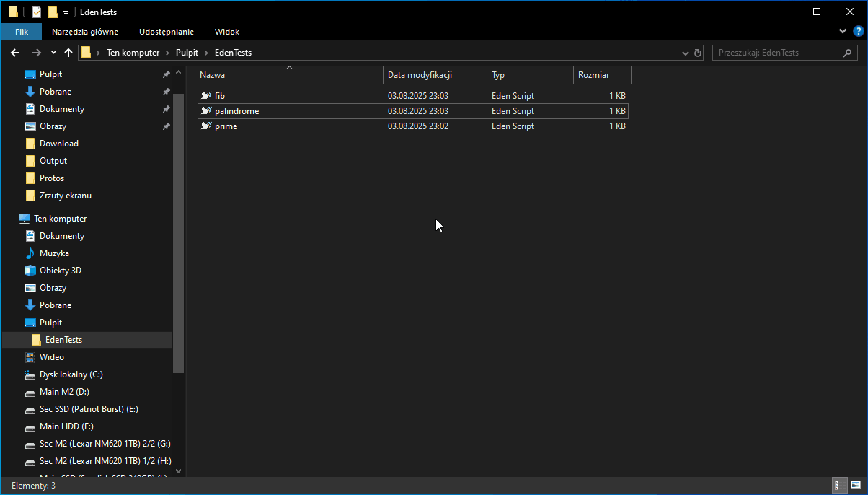Sort files by Typ column
Image resolution: width=868 pixels, height=495 pixels.
(530, 75)
